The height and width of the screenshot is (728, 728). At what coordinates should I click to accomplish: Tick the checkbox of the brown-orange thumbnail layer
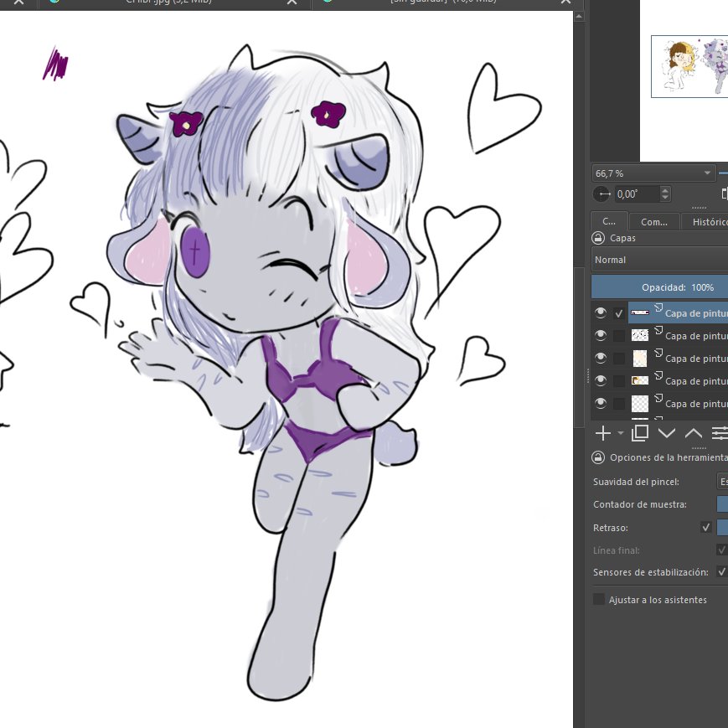click(619, 381)
